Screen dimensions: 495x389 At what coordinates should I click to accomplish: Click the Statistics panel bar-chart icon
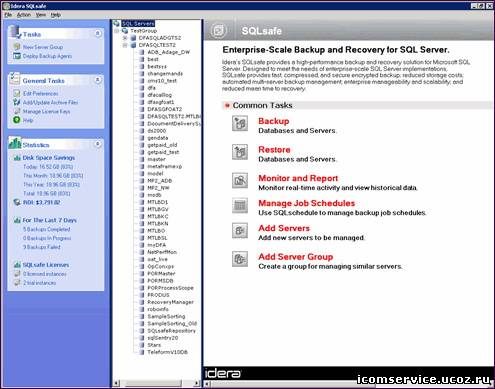click(x=15, y=143)
